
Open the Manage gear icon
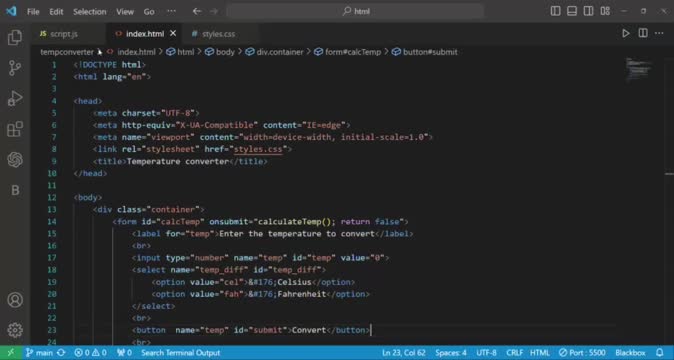(15, 330)
